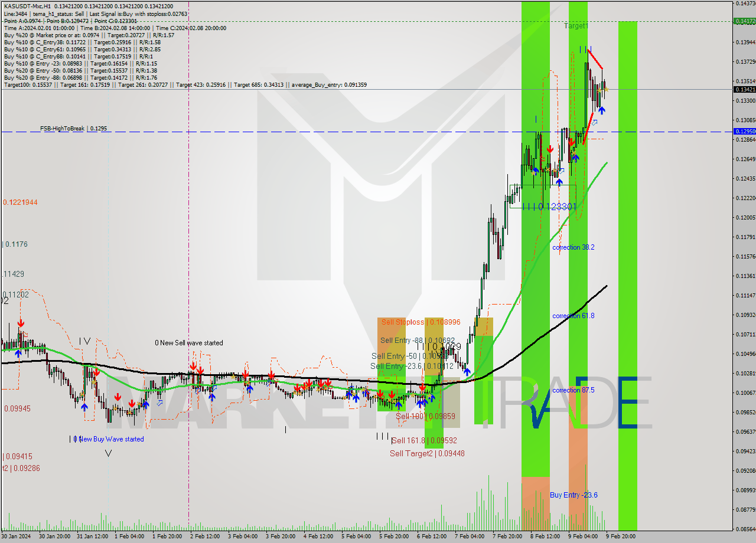Image resolution: width=756 pixels, height=543 pixels.
Task: Select the '0 New Sell wave started' annotation
Action: click(189, 343)
